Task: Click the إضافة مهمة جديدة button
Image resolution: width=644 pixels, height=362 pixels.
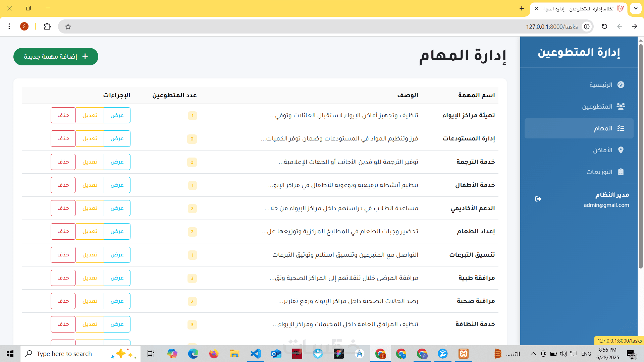Action: click(x=56, y=57)
